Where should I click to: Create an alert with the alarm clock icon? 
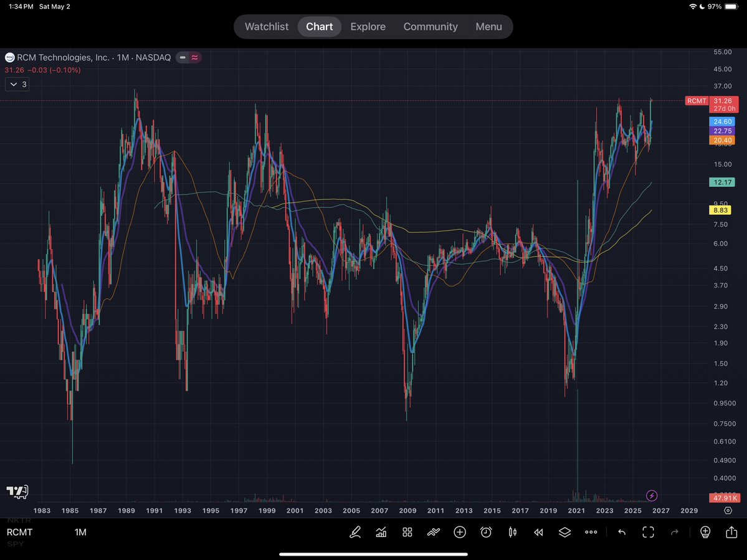click(486, 532)
